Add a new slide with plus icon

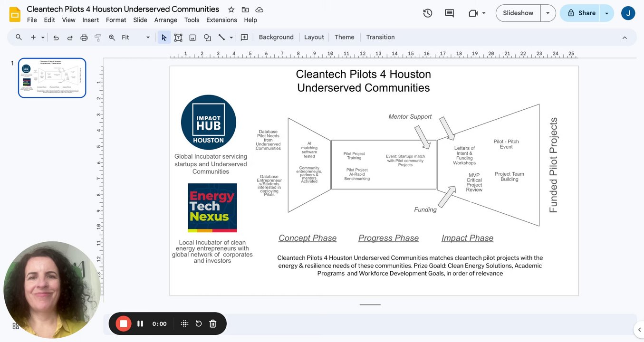(x=33, y=37)
